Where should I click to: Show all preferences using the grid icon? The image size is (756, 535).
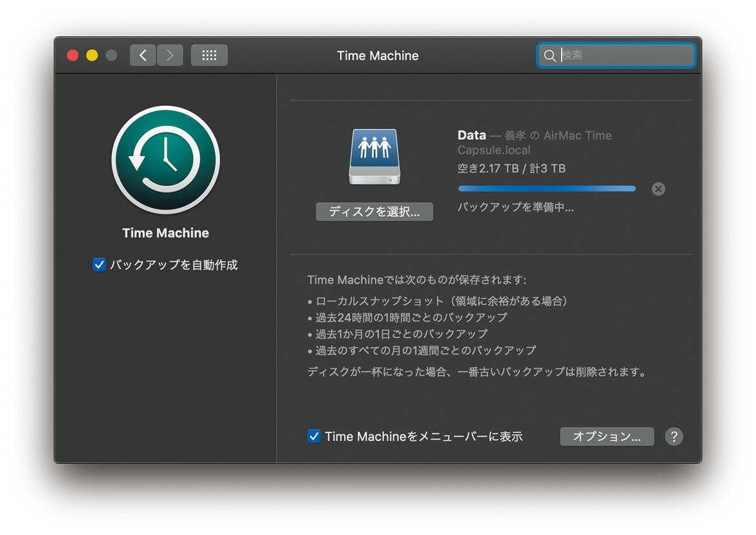(x=209, y=56)
